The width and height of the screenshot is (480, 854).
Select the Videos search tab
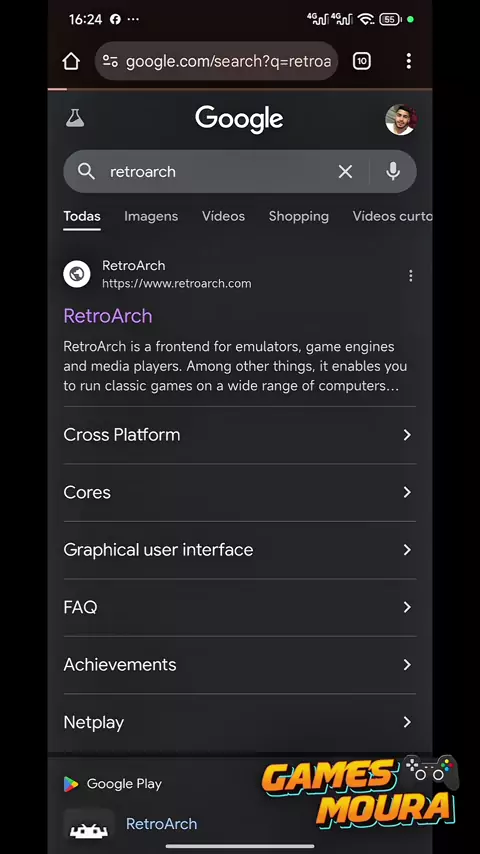coord(223,216)
